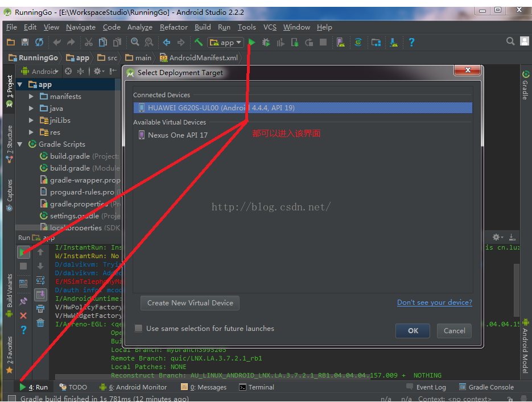This screenshot has height=402, width=532.
Task: Open the app run configuration dropdown
Action: point(226,43)
